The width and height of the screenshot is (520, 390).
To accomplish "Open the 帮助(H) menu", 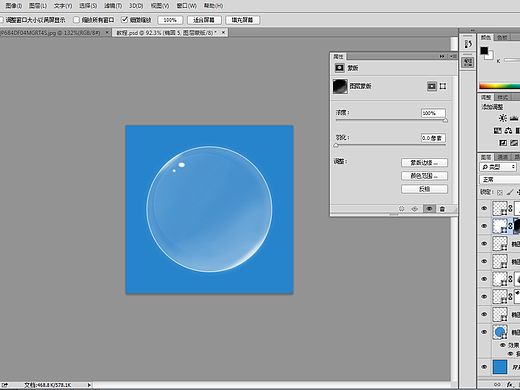I will click(213, 6).
